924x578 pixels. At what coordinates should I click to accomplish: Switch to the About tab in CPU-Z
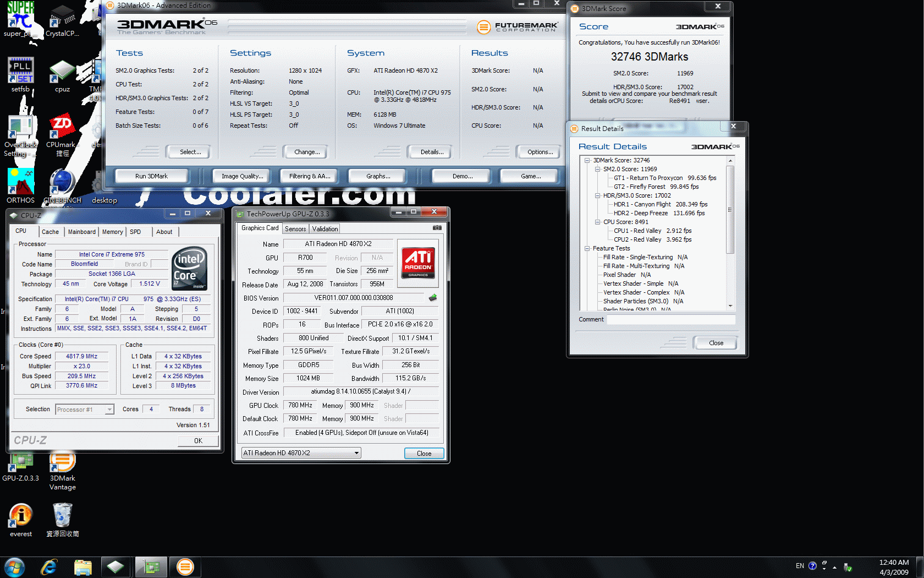tap(164, 232)
